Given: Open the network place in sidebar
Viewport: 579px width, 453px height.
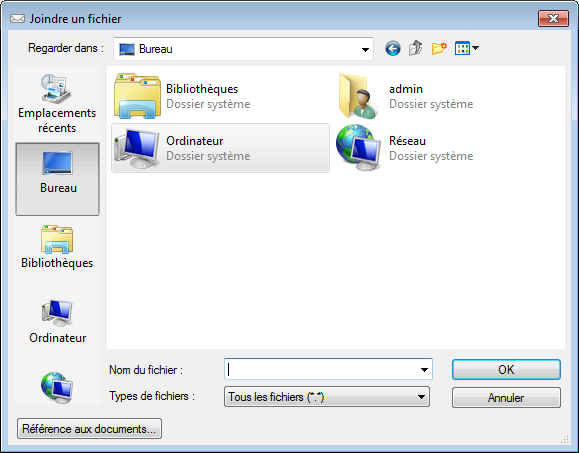Looking at the screenshot, I should [x=56, y=388].
